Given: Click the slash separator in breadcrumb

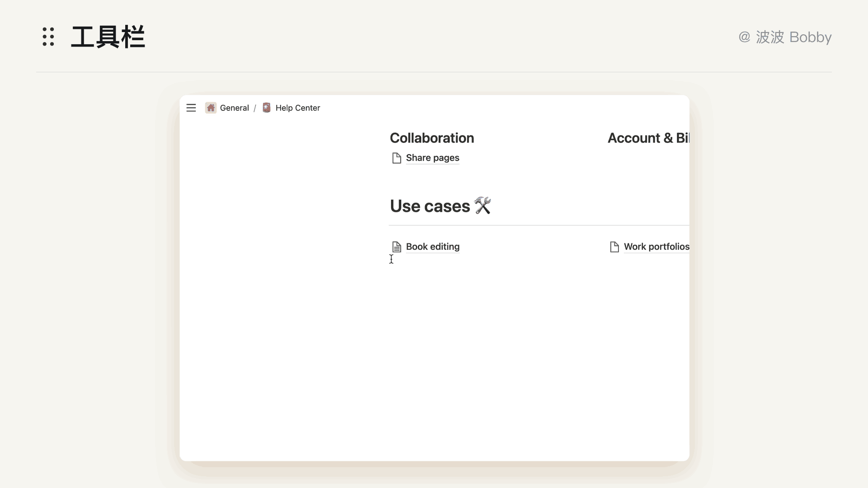Looking at the screenshot, I should [x=255, y=108].
